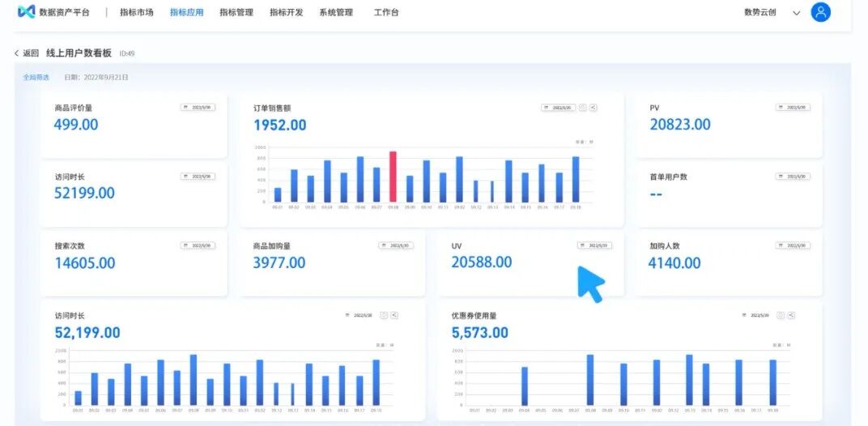This screenshot has width=868, height=426.
Task: Click the snapshot icon on 优惠券使用量 card
Action: click(x=781, y=315)
